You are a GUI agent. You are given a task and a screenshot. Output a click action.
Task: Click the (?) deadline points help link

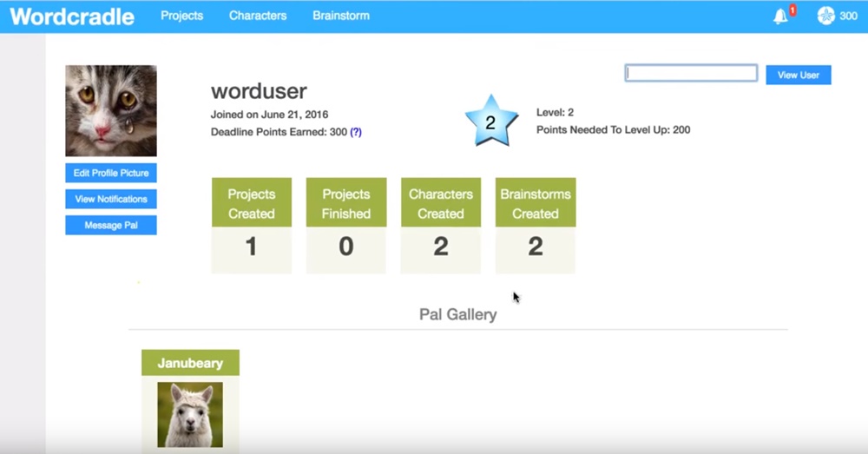[x=356, y=132]
